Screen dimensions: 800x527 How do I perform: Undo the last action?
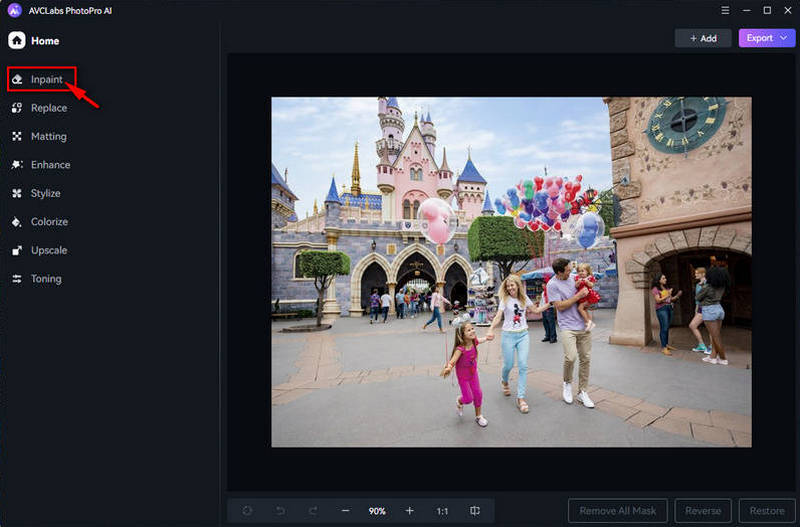click(280, 511)
